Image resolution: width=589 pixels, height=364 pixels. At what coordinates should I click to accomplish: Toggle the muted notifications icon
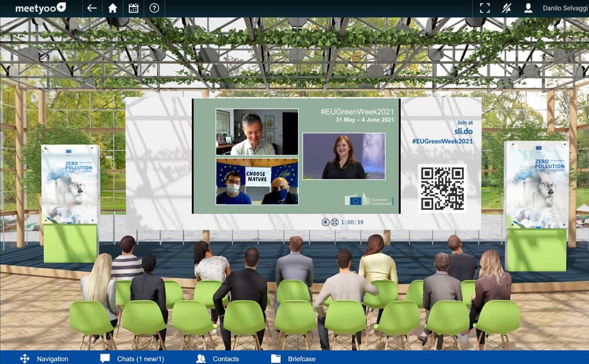[506, 8]
